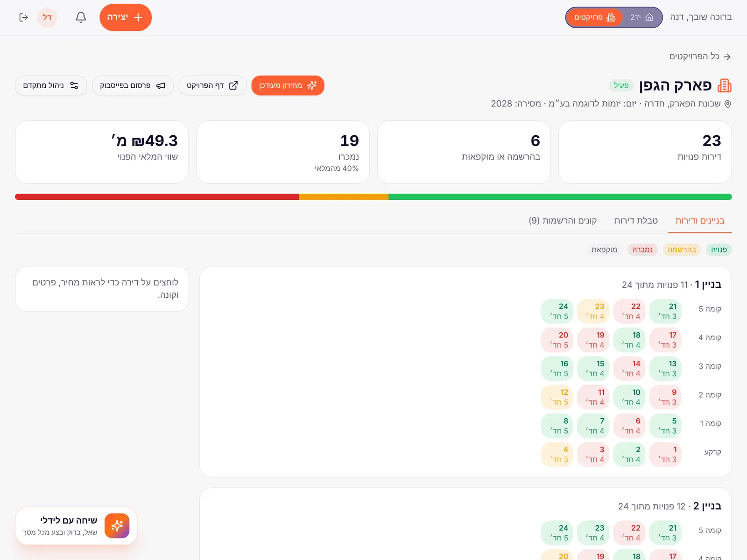The height and width of the screenshot is (560, 747).
Task: Open דף הפרויקט external page
Action: pyautogui.click(x=212, y=85)
